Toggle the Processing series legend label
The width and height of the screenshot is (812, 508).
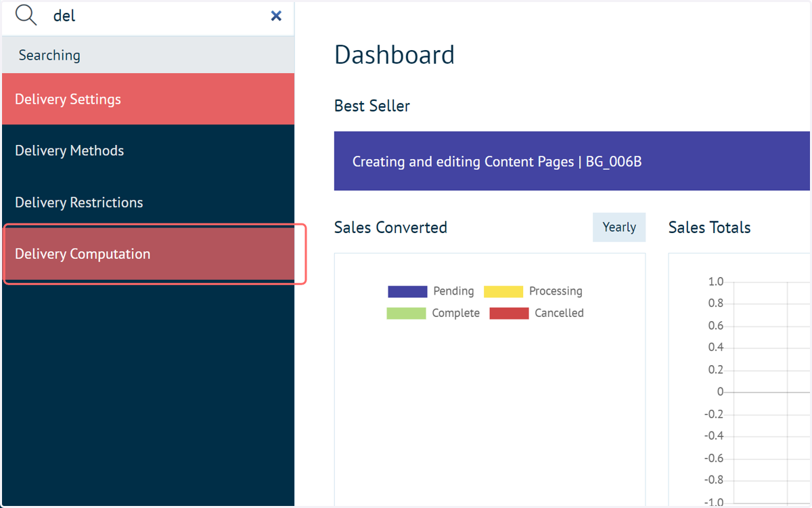[556, 291]
